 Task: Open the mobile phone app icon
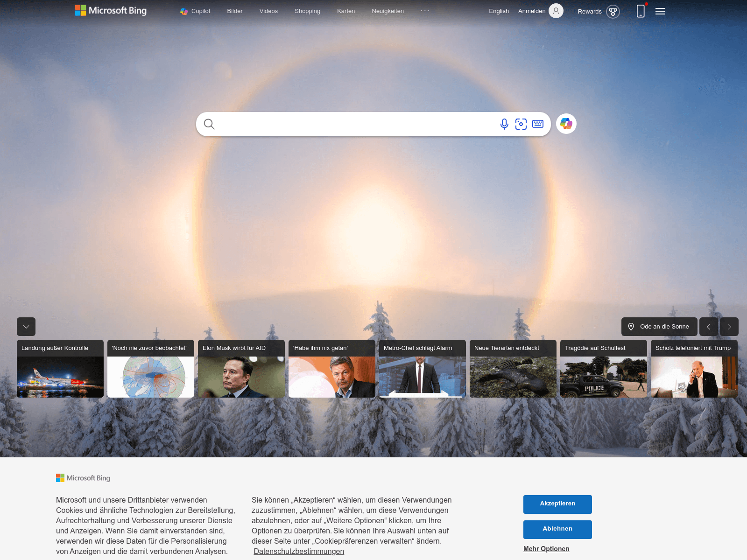[641, 11]
